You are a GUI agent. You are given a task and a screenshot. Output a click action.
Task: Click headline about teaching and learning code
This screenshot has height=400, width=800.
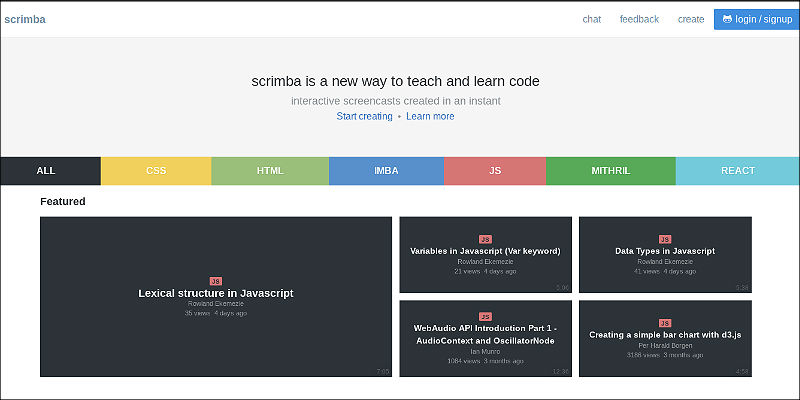pyautogui.click(x=395, y=81)
